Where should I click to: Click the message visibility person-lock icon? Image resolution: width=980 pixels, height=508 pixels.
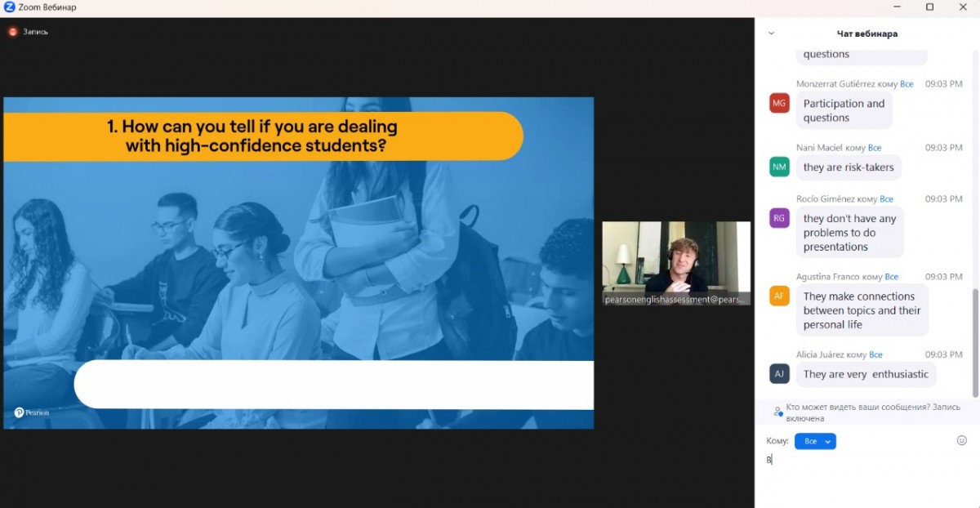tap(777, 412)
